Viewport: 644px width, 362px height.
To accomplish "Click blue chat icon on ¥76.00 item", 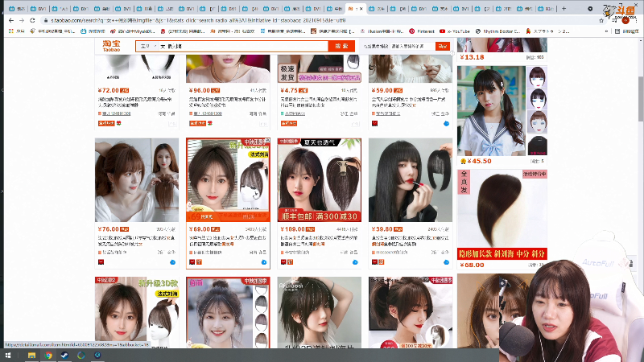I will click(172, 262).
